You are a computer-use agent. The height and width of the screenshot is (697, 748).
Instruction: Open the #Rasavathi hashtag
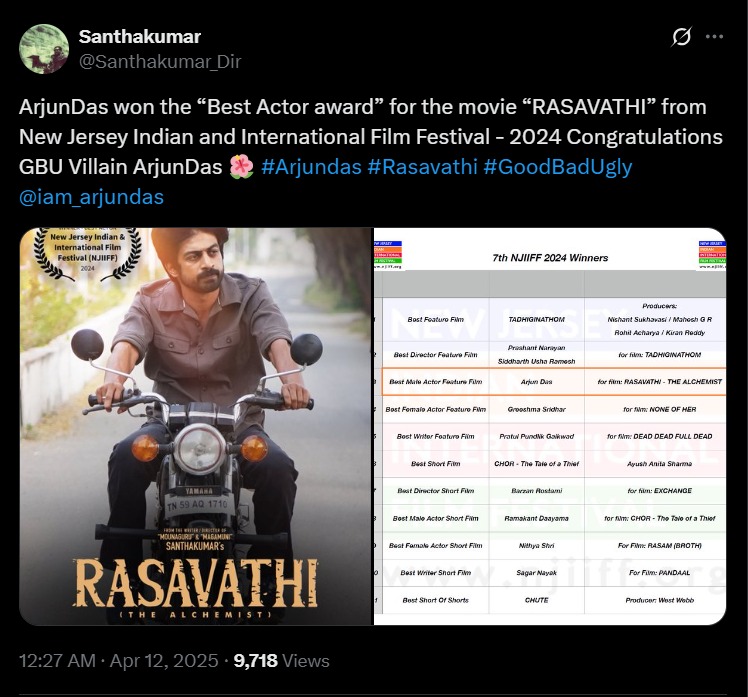423,167
